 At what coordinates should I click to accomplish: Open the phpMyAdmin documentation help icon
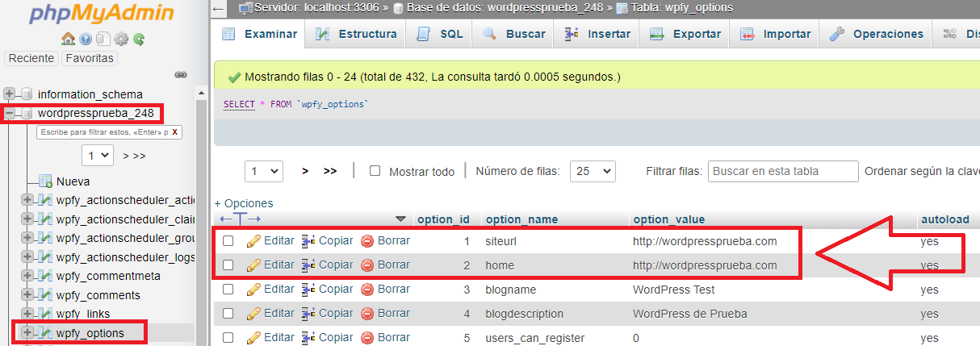click(x=86, y=39)
